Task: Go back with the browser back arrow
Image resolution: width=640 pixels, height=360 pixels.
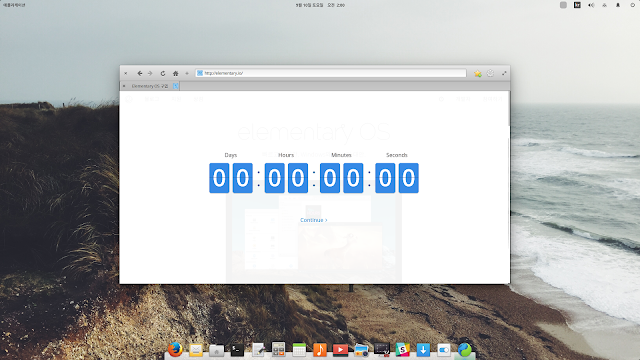Action: pos(140,73)
